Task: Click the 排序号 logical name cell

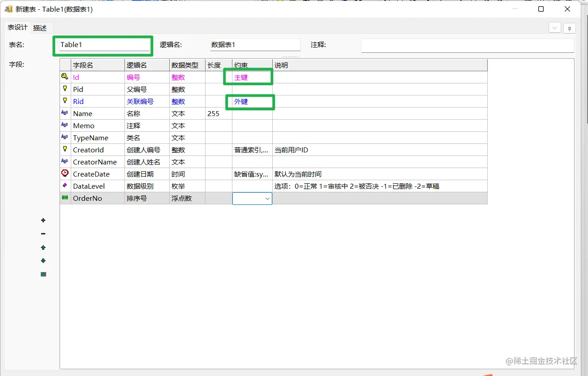Action: coord(147,198)
